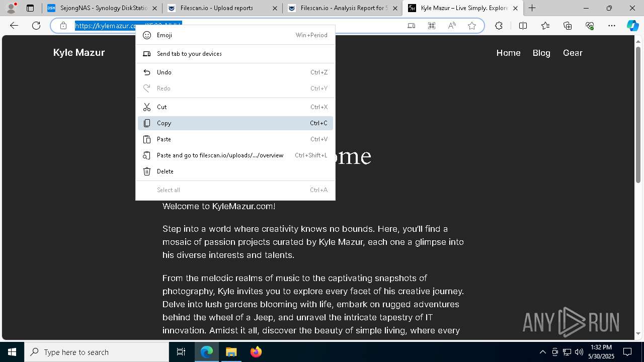Click the 'Welcome to KyleMazur.com!' text
Viewport: 644px width, 362px height.
219,206
